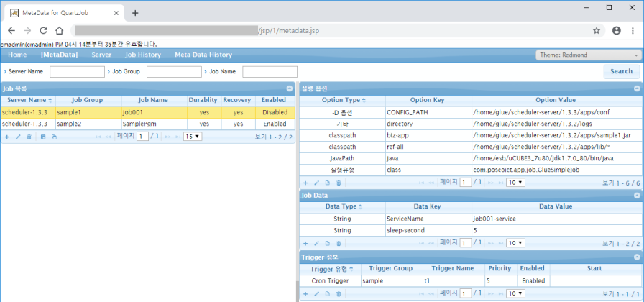
Task: Add a new row in Job 목록 pager
Action: click(x=7, y=137)
